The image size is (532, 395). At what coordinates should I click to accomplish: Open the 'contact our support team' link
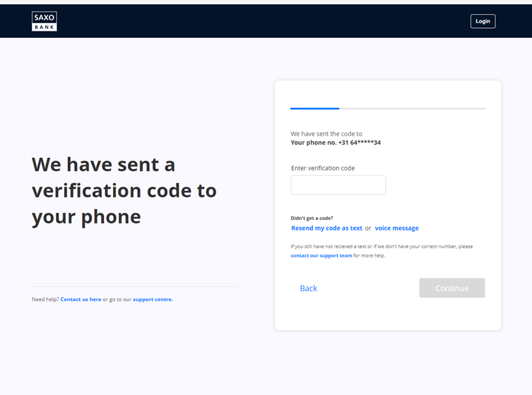(x=321, y=256)
